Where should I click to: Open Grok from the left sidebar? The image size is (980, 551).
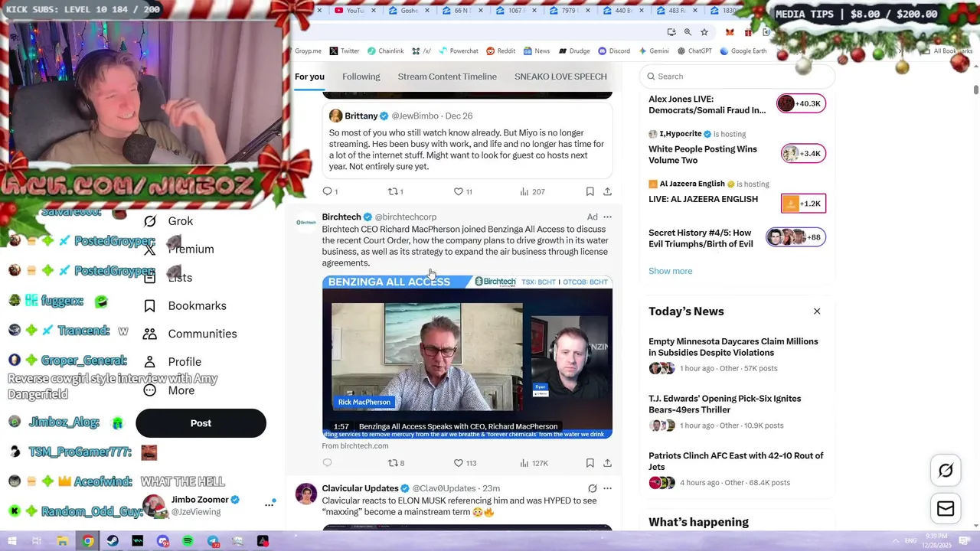168,221
